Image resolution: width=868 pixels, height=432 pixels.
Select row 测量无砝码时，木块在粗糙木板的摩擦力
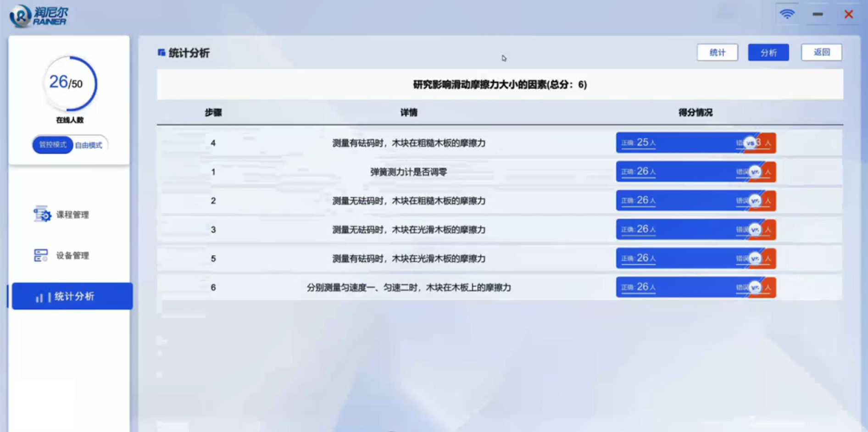click(x=500, y=201)
